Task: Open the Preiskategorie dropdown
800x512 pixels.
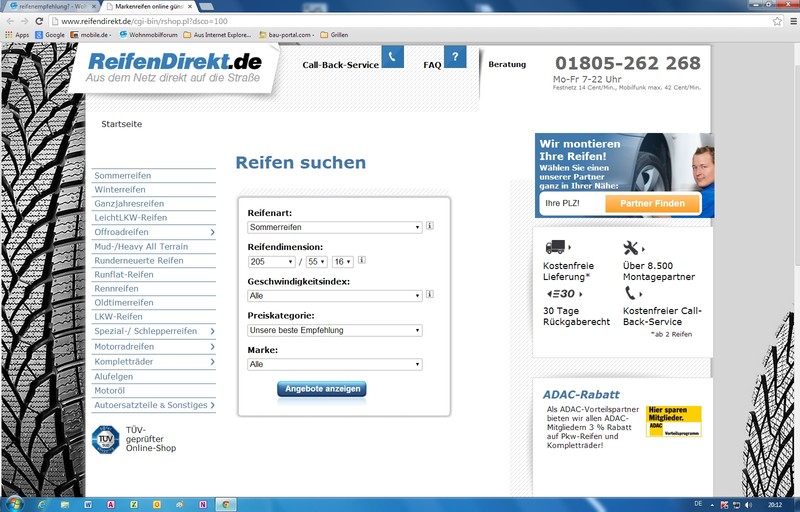Action: click(335, 330)
